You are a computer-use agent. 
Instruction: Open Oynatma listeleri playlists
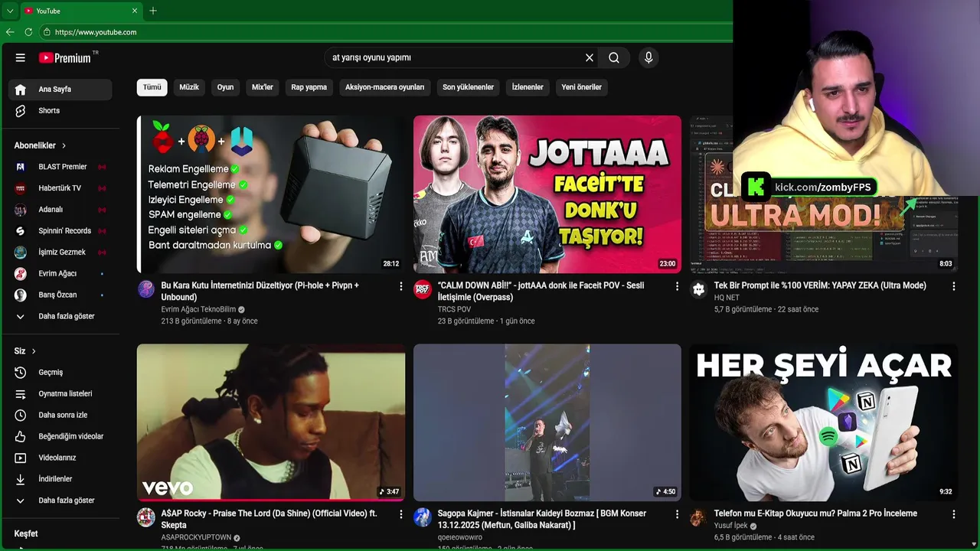[x=60, y=394]
